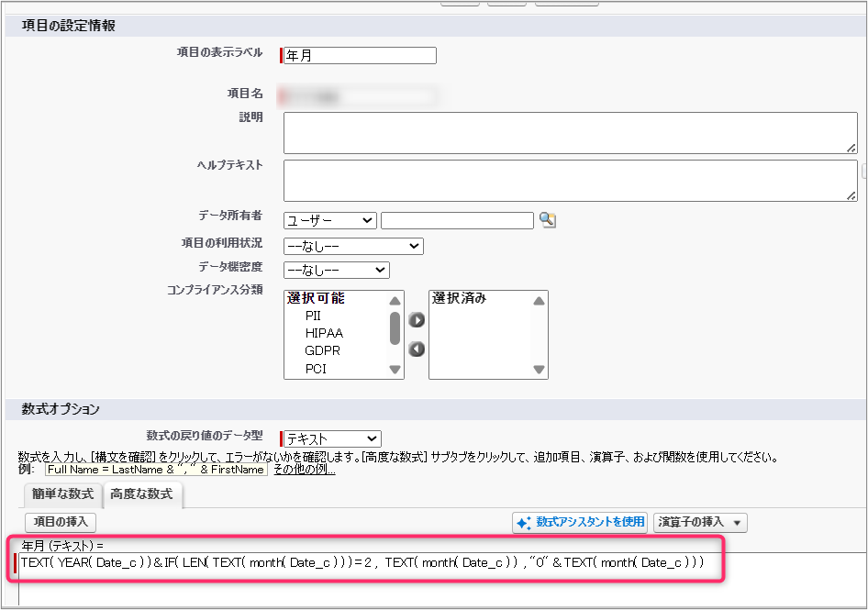Open the ユーザー data owner dropdown

[x=329, y=220]
